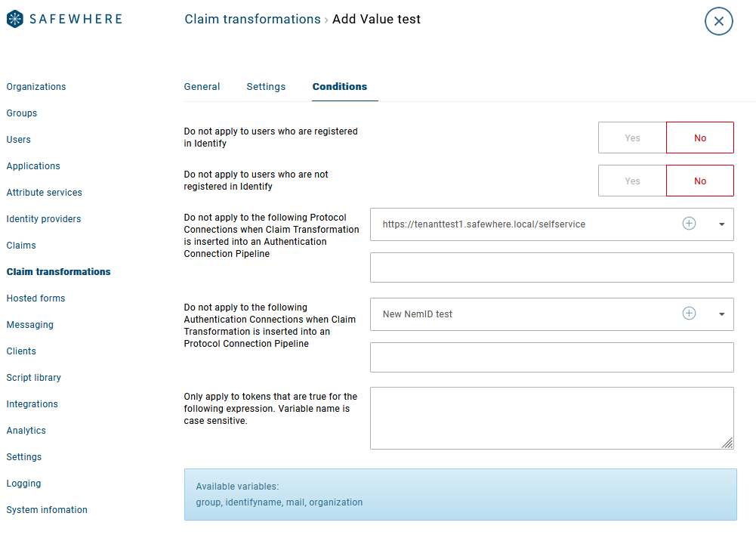756x541 pixels.
Task: Click the token expression text area
Action: pyautogui.click(x=551, y=418)
